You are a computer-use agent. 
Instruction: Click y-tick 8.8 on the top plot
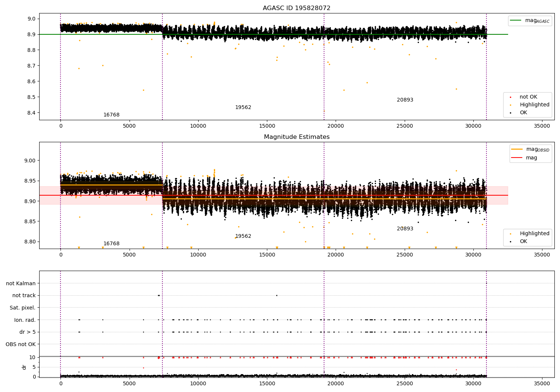pos(31,50)
